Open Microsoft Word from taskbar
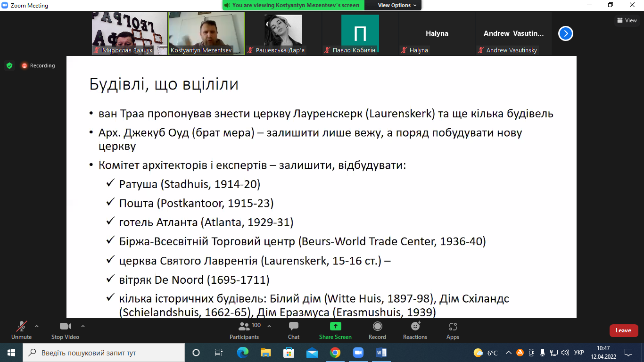Screen dimensions: 644x362 tap(381, 353)
